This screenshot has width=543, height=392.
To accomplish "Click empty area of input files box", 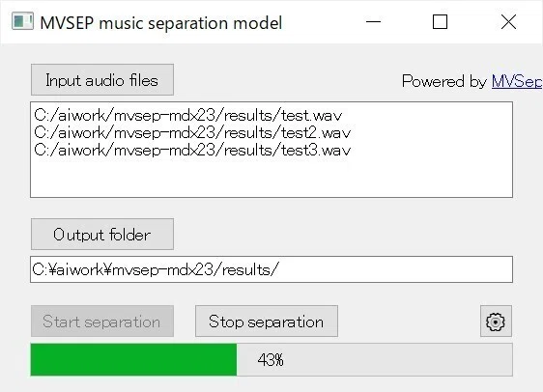I will click(271, 179).
